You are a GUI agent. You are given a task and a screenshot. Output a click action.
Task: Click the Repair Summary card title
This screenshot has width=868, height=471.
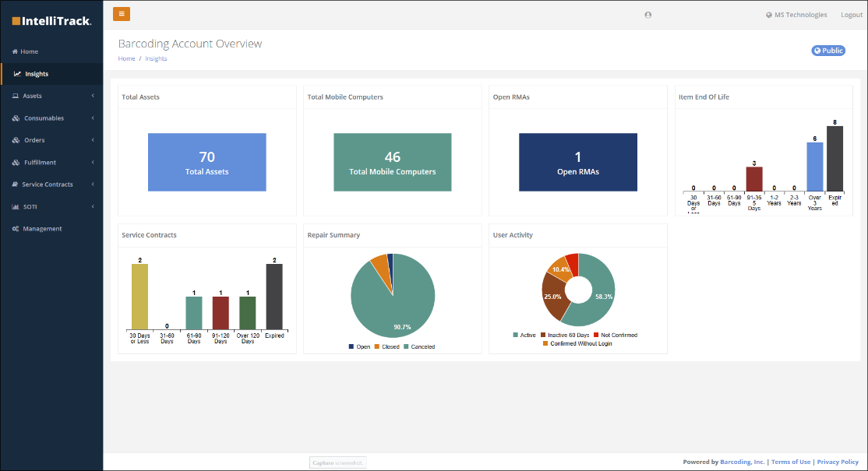coord(333,235)
